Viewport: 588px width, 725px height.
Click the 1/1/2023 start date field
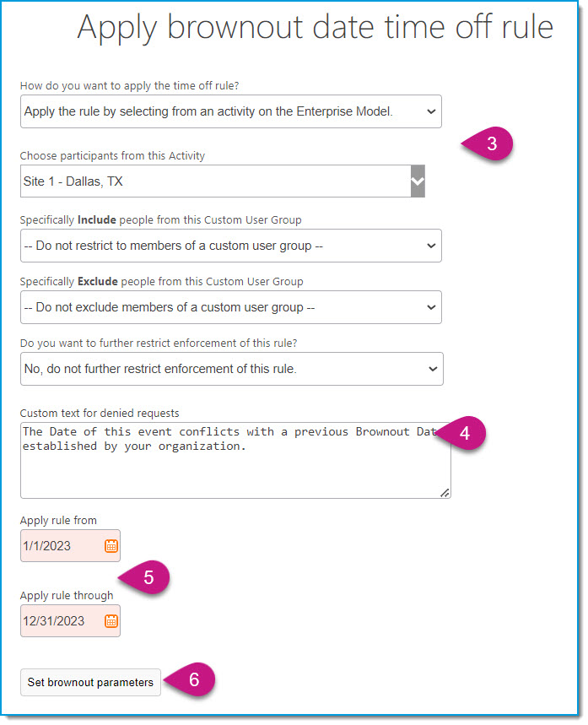(70, 545)
